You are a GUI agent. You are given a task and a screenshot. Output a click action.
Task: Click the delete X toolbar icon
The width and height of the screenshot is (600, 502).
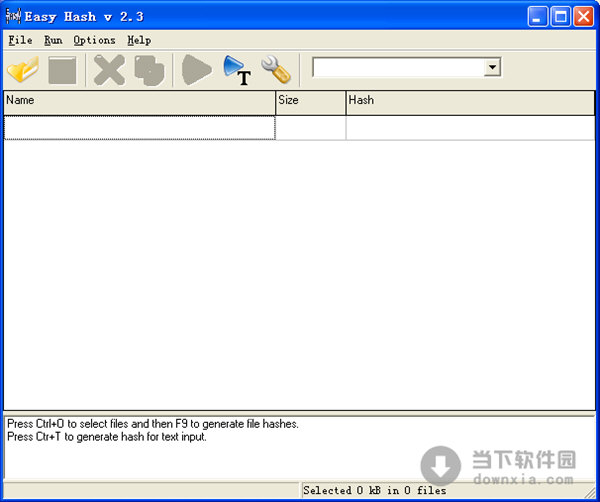click(x=108, y=70)
